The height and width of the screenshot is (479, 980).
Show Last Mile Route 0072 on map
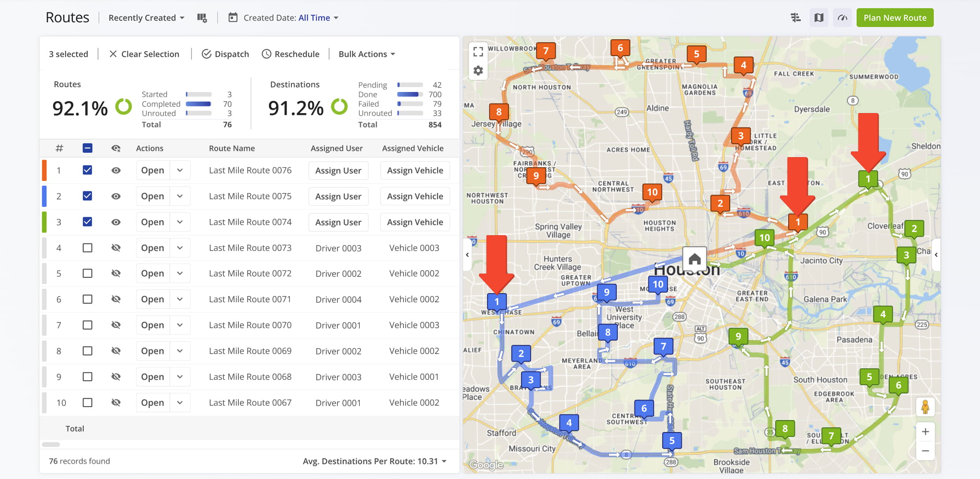pos(116,274)
